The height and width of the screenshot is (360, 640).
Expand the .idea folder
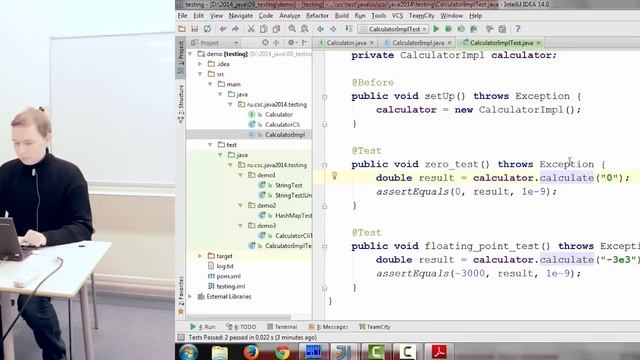pyautogui.click(x=200, y=64)
